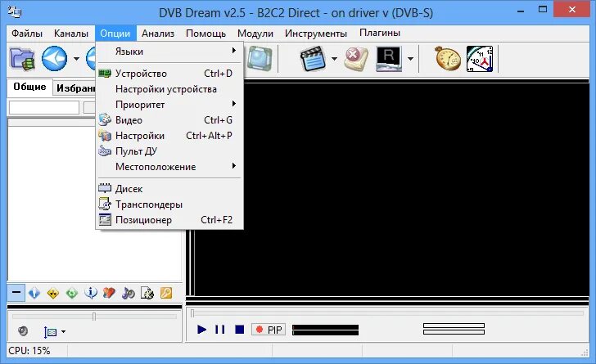Open the Анализ menu
This screenshot has height=364, width=596.
pos(158,34)
